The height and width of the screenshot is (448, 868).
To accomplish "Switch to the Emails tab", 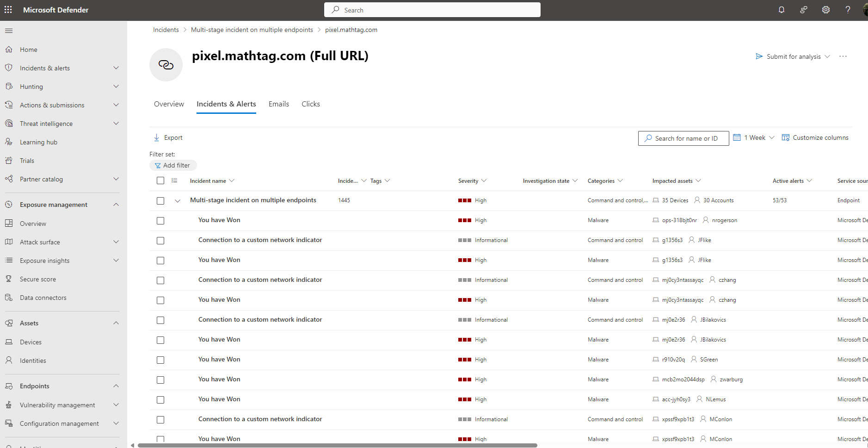I will pyautogui.click(x=279, y=104).
